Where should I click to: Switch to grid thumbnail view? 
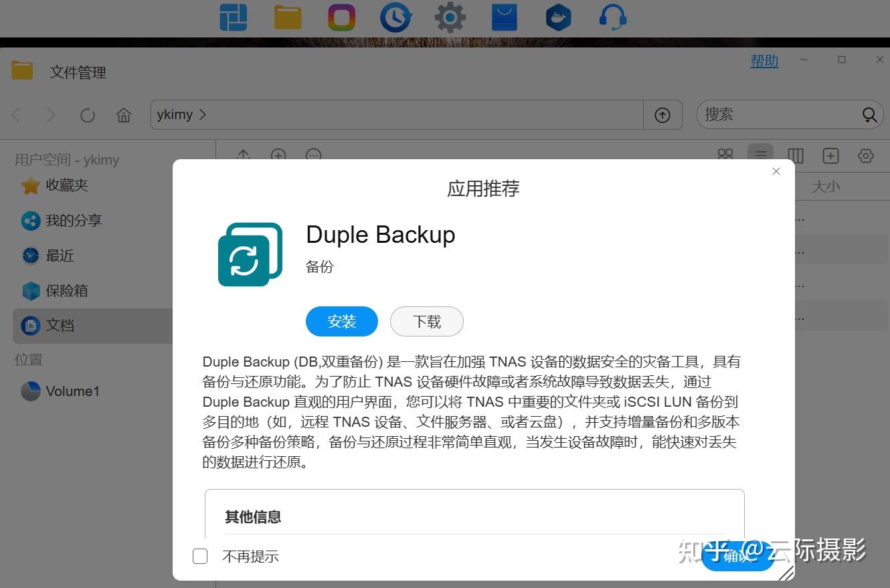pyautogui.click(x=725, y=156)
